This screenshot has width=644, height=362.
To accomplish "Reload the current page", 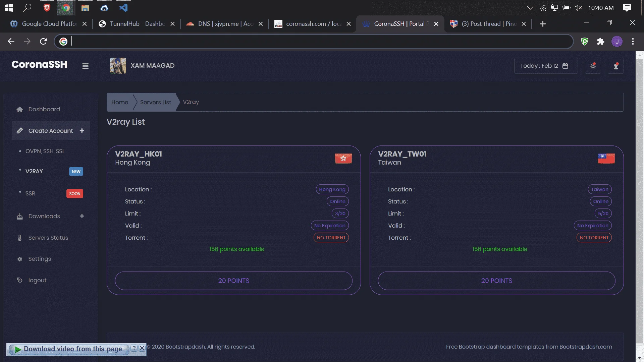I will (43, 41).
